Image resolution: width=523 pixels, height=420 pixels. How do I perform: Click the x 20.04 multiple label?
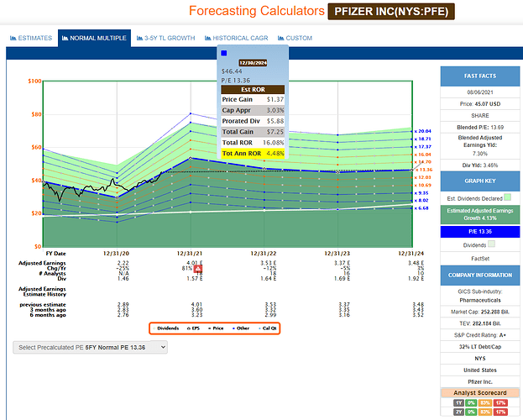point(423,131)
